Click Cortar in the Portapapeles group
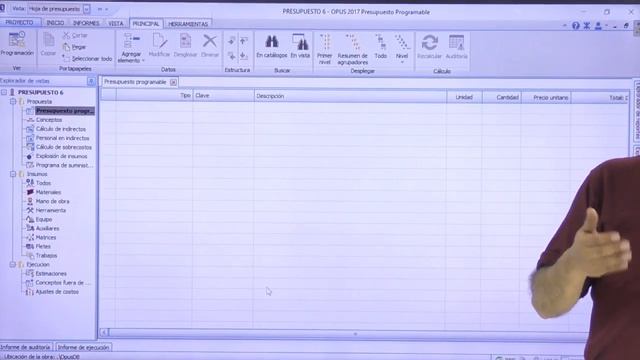The width and height of the screenshot is (640, 360). pyautogui.click(x=75, y=36)
